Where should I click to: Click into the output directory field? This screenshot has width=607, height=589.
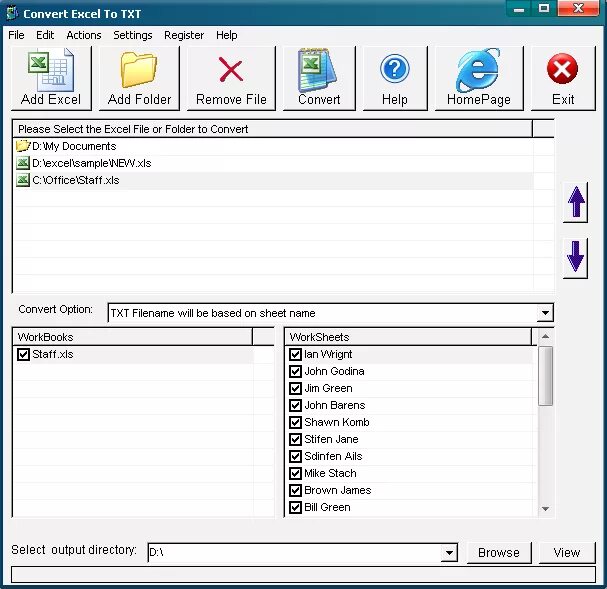tap(295, 553)
